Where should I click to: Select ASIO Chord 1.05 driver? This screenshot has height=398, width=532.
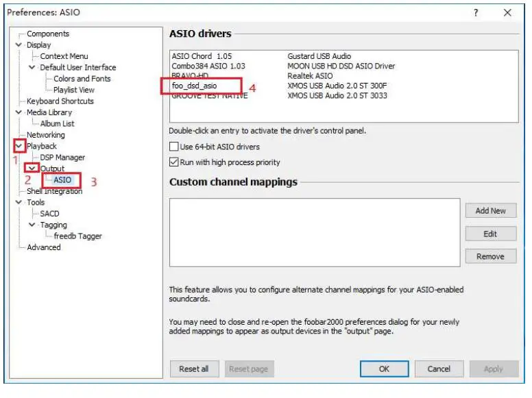click(x=202, y=56)
